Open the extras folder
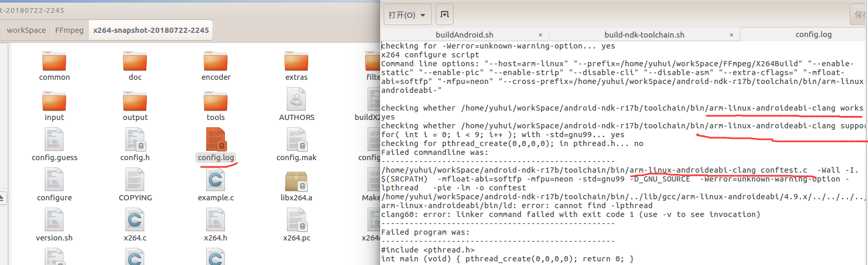Viewport: 868px width, 265px height. pos(296,62)
